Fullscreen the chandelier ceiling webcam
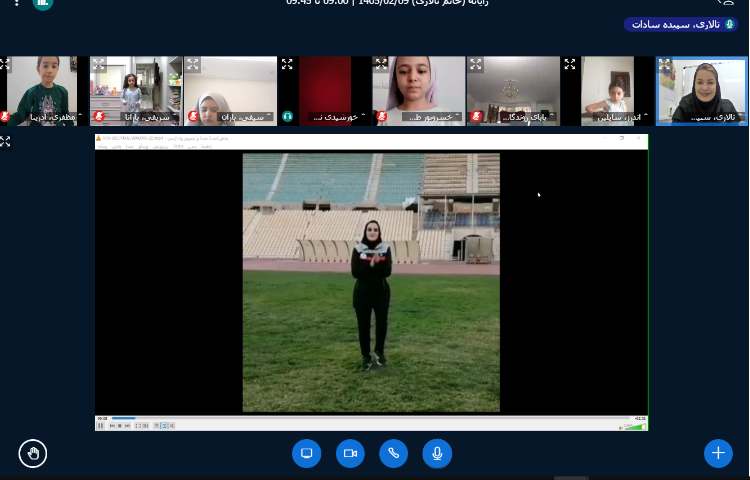 click(x=475, y=64)
